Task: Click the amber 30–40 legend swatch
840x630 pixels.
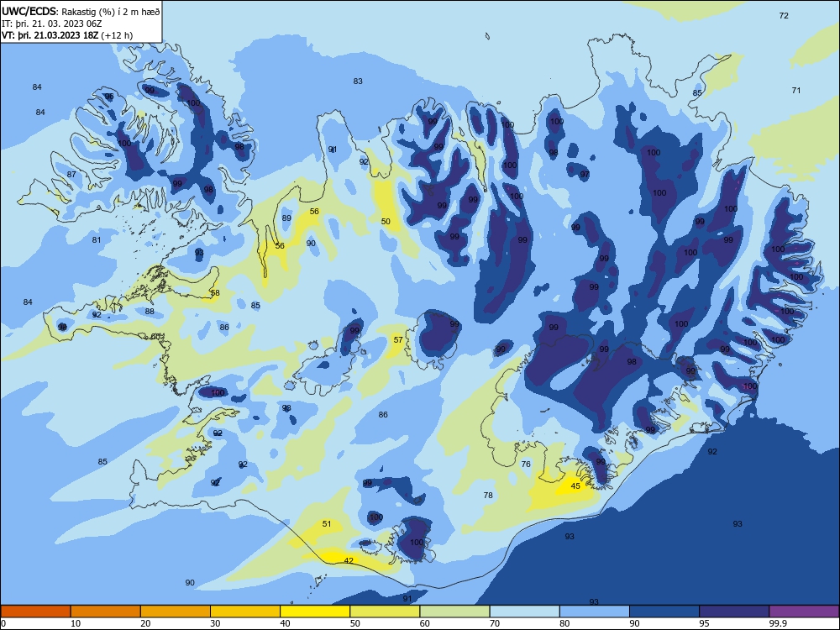Action: pos(245,612)
